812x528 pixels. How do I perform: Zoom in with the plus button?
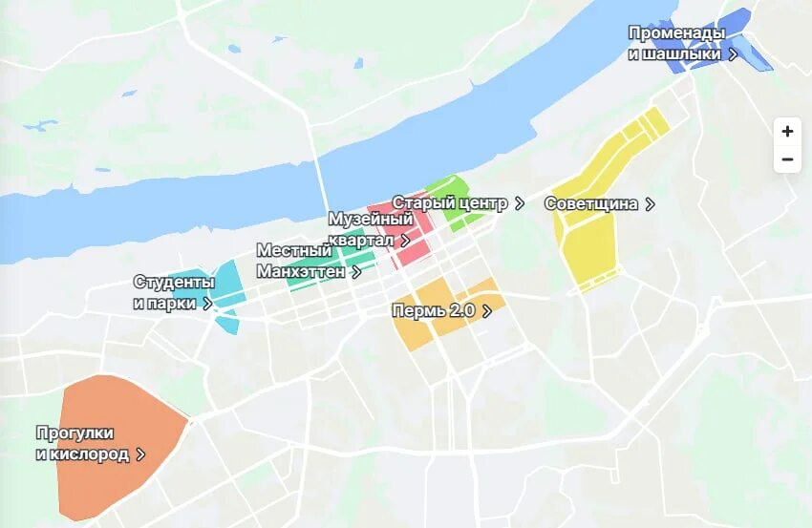(x=787, y=132)
